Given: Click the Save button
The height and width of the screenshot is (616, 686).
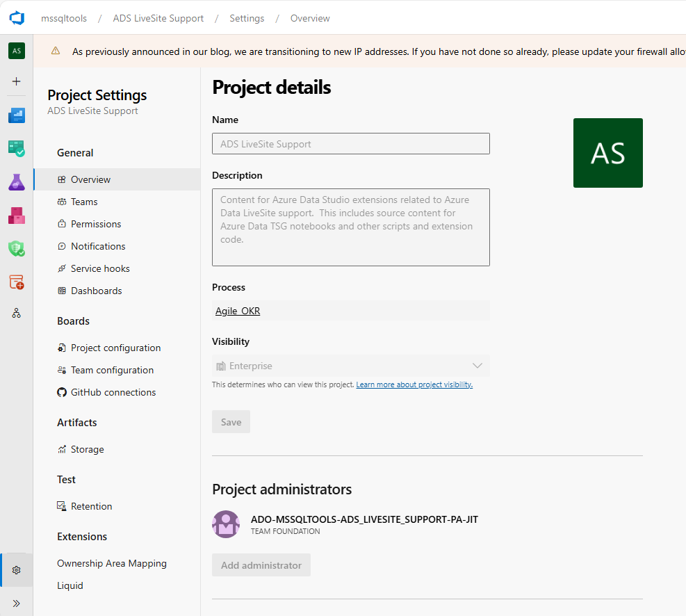Looking at the screenshot, I should [x=231, y=421].
